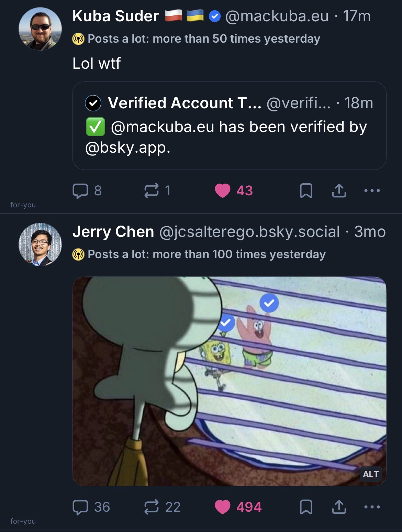Repost Kuba Suder's post

152,191
